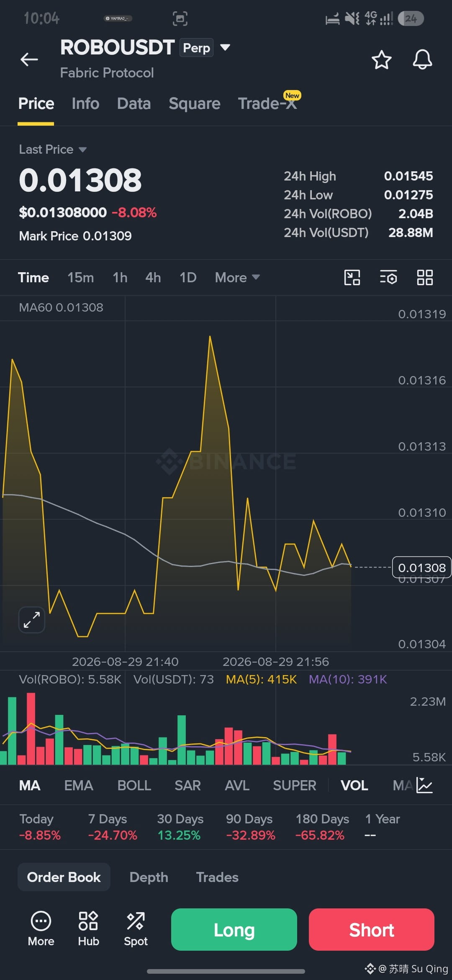Select the 4h chart interval
This screenshot has width=452, height=980.
coord(153,277)
